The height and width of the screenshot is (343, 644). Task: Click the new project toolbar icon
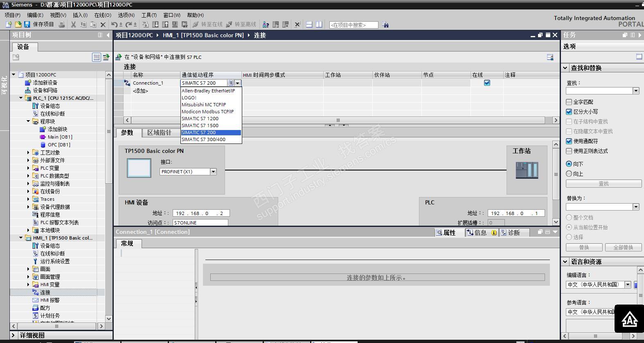point(9,25)
